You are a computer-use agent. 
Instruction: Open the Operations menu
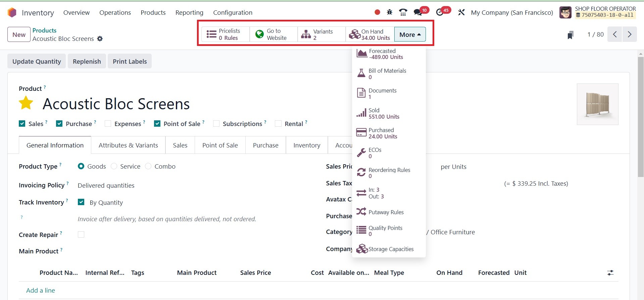pos(115,13)
